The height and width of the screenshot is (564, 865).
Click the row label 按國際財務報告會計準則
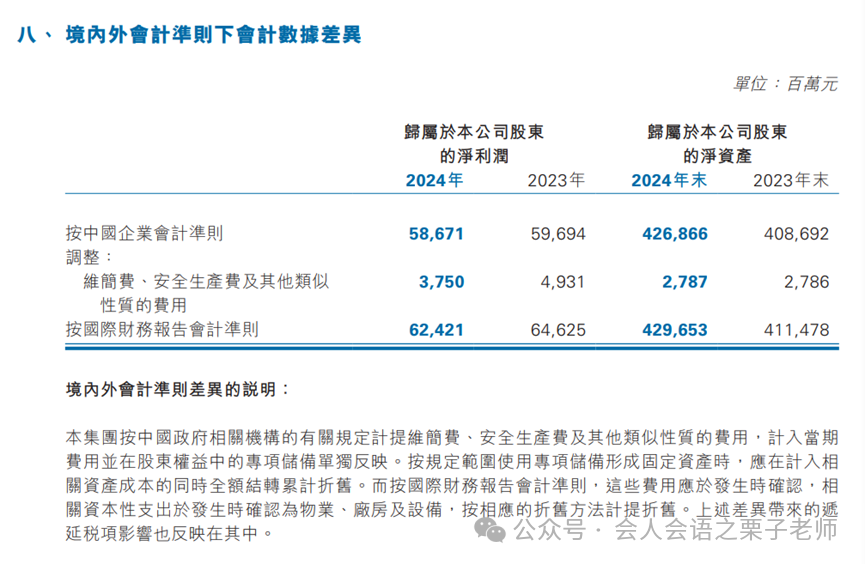162,329
